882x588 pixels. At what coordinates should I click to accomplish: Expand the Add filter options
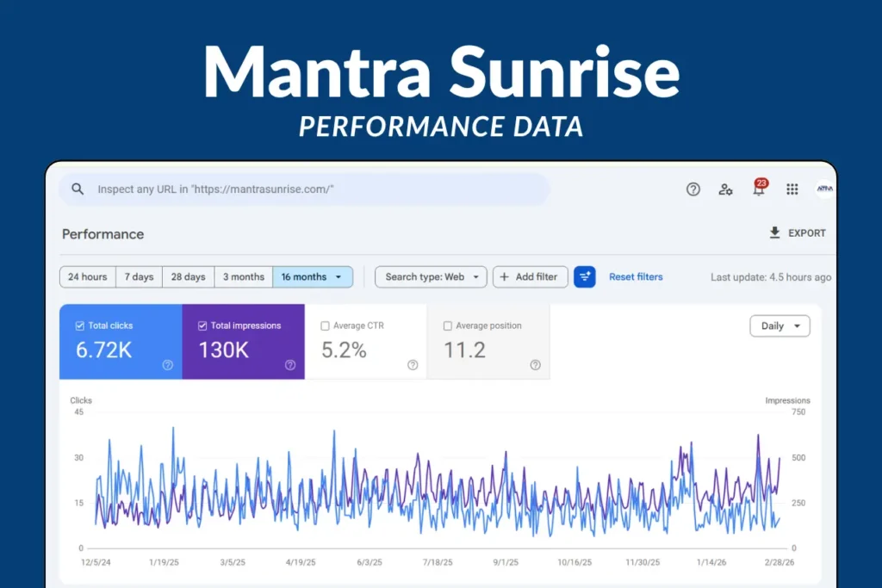[x=530, y=276]
